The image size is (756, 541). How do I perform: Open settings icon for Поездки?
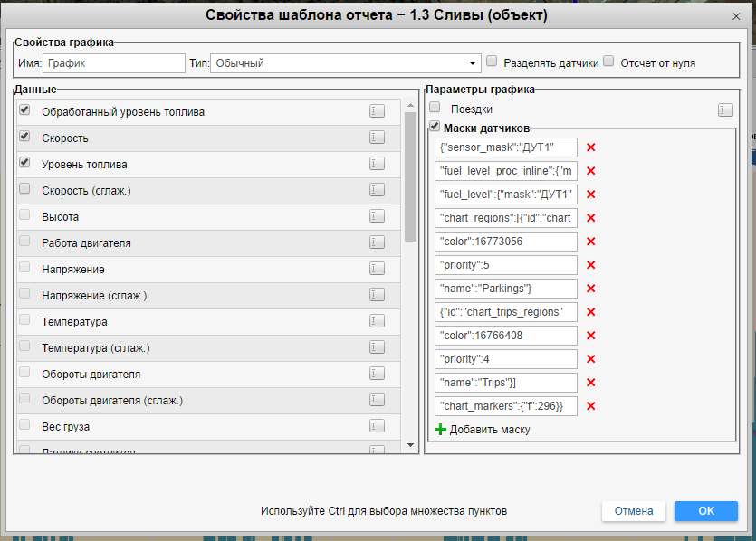725,109
